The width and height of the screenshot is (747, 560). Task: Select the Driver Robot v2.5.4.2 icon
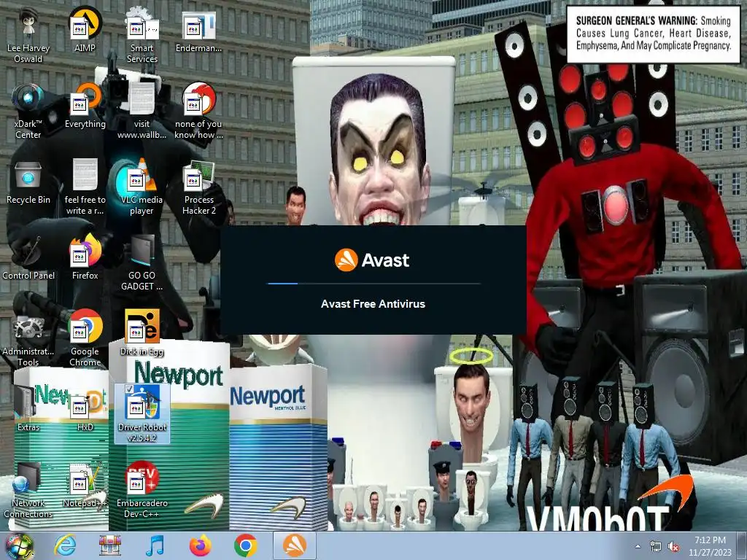tap(142, 414)
